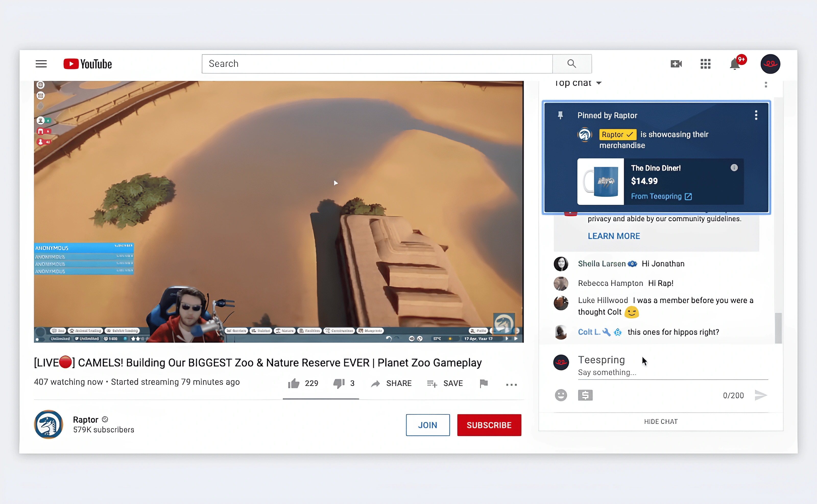The width and height of the screenshot is (817, 504).
Task: Click HIDE CHAT below the chat
Action: tap(661, 422)
